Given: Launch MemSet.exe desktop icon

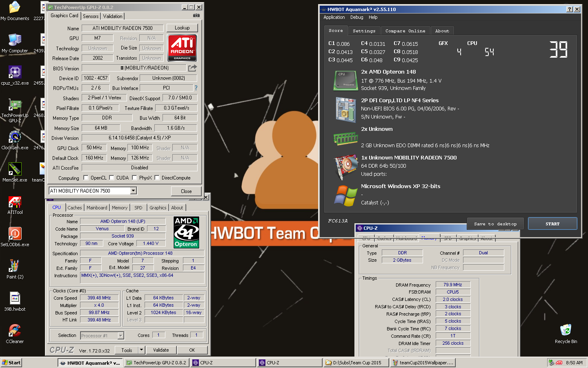Looking at the screenshot, I should [x=15, y=173].
